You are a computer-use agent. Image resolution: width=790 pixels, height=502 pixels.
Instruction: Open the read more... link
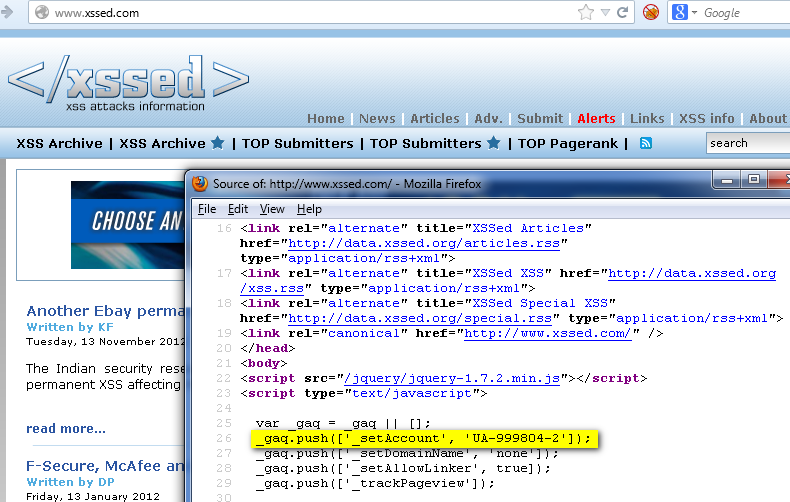pyautogui.click(x=66, y=429)
